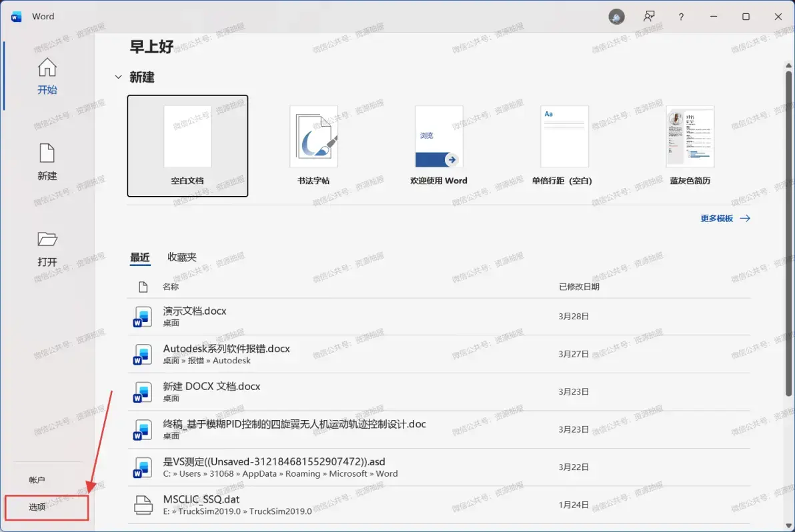Click the 3月28日 date cell
The width and height of the screenshot is (795, 532).
click(x=574, y=317)
